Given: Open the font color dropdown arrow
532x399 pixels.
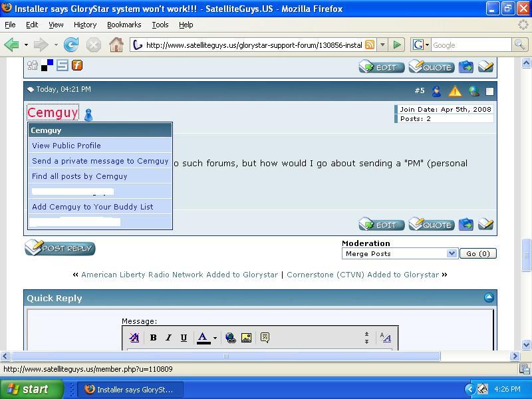Looking at the screenshot, I should point(215,338).
